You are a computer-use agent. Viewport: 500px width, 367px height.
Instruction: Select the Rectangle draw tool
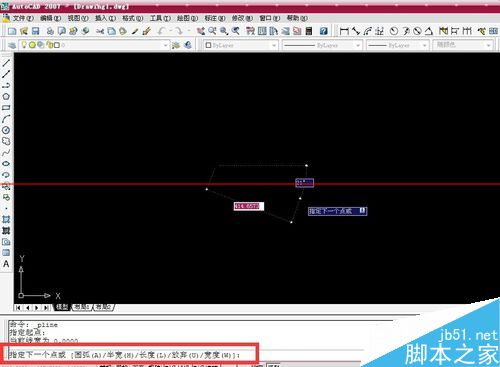6,108
